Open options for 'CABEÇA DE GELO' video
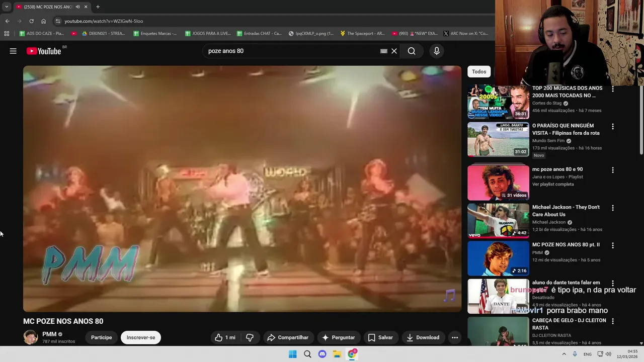 point(613,321)
